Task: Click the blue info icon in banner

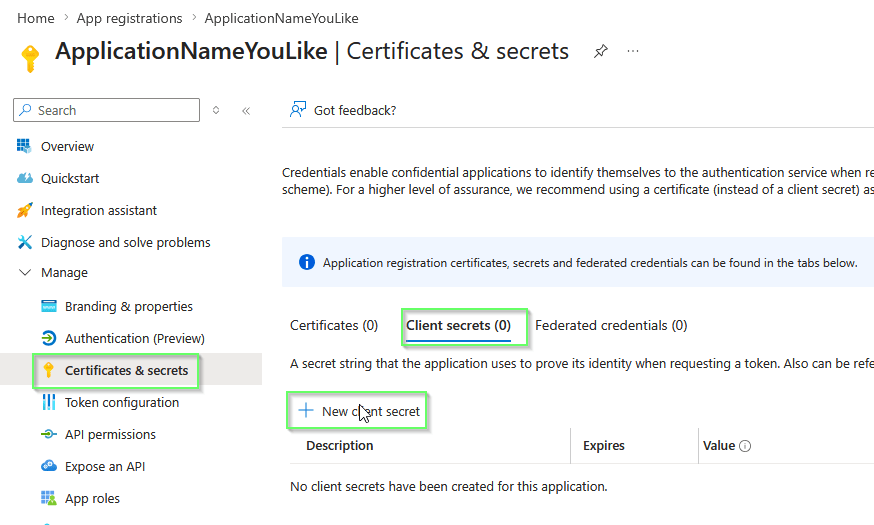Action: (307, 262)
